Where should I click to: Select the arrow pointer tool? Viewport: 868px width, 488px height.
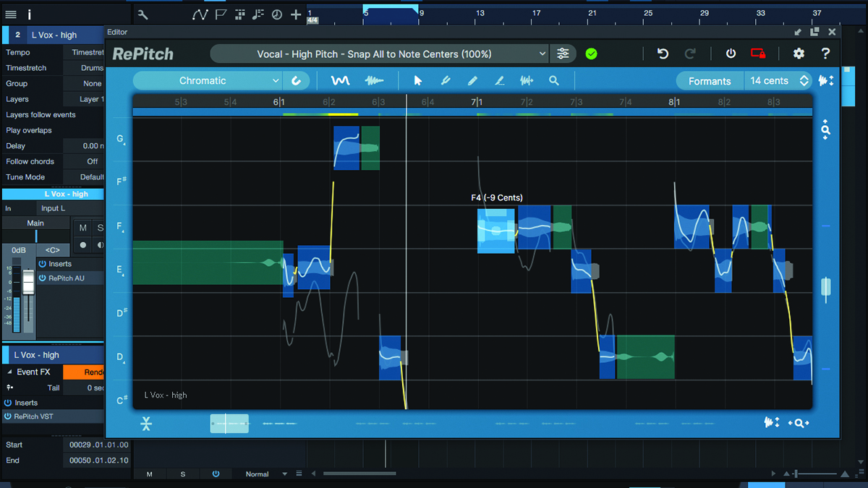(418, 81)
